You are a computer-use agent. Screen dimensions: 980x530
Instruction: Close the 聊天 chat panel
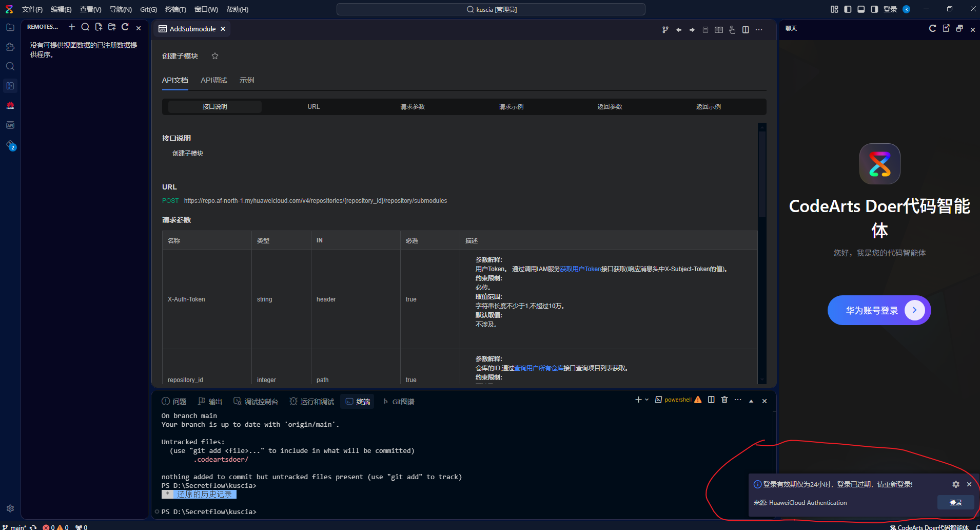tap(973, 29)
